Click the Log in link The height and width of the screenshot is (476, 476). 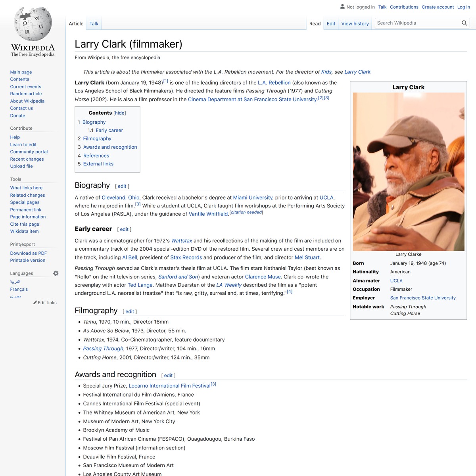tap(463, 7)
